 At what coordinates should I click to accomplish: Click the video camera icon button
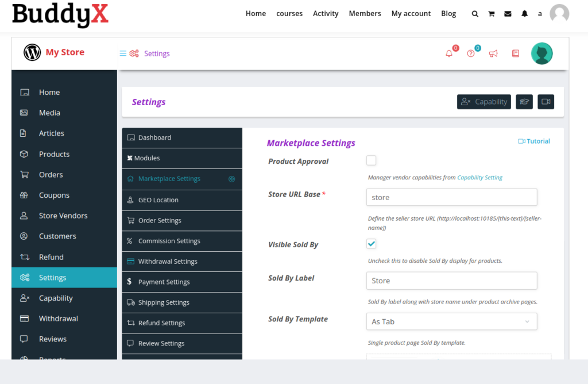[x=546, y=102]
